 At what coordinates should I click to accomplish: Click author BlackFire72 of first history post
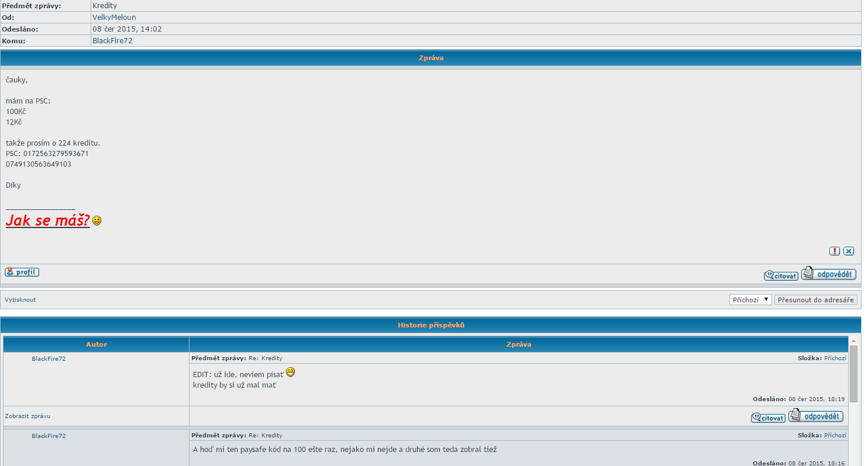click(49, 358)
